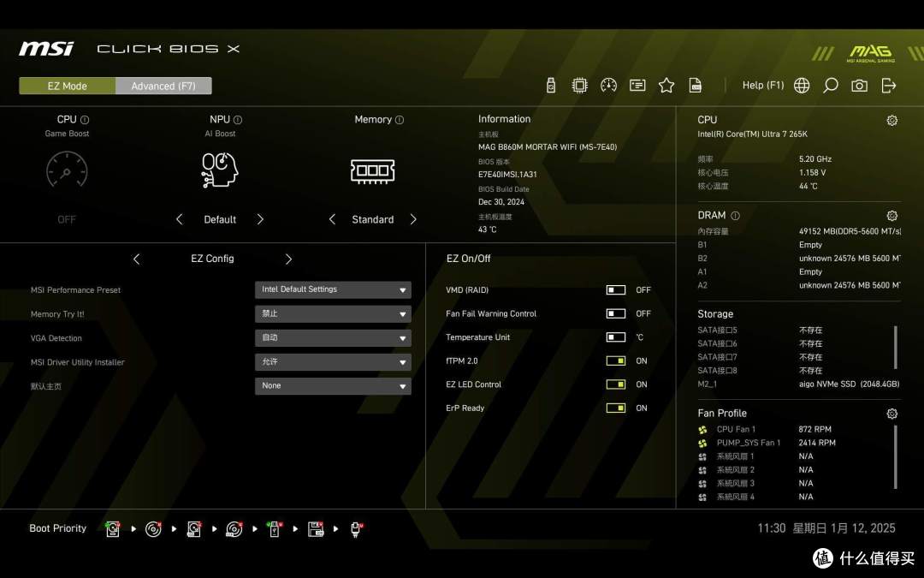Open the CPU chip icon in toolbar
The height and width of the screenshot is (578, 924).
point(579,86)
